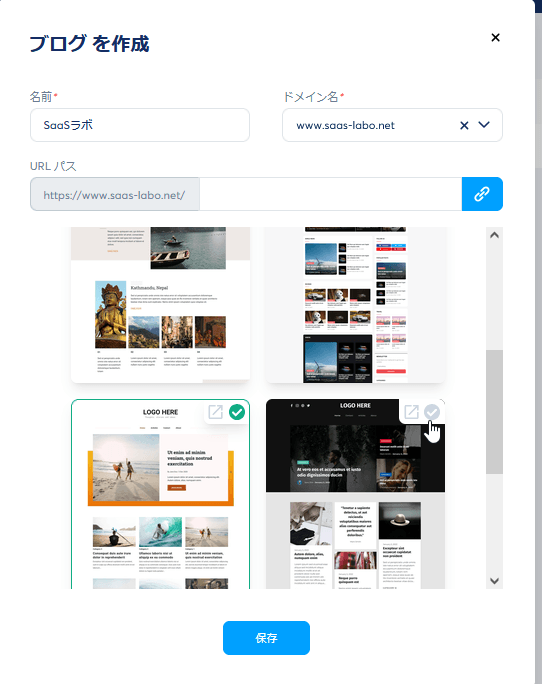Clear the selected domain www.saas-labo.net

pos(464,126)
